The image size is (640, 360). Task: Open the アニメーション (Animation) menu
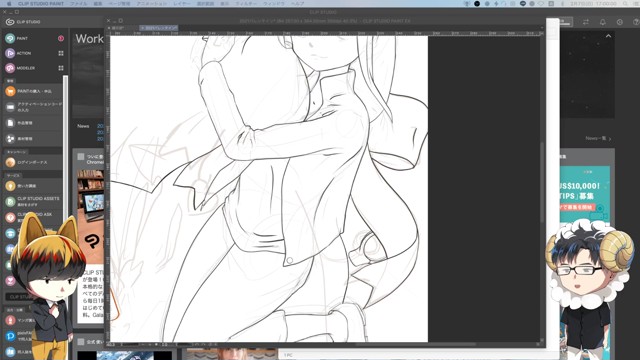[151, 3]
